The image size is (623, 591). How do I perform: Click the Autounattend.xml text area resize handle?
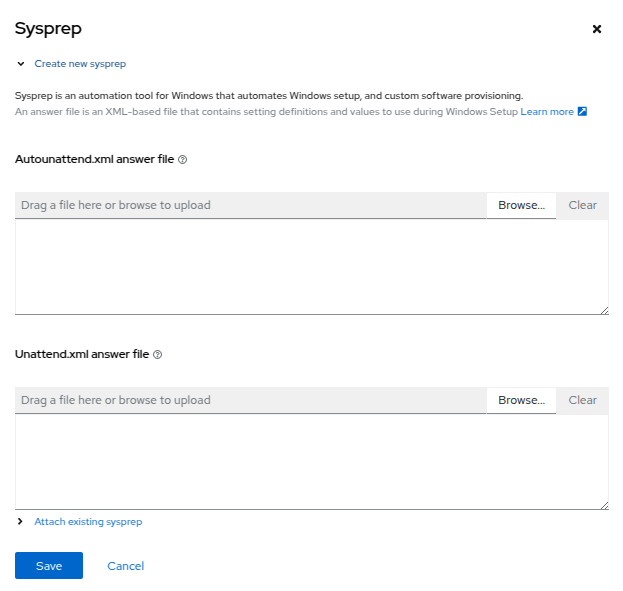(x=604, y=310)
